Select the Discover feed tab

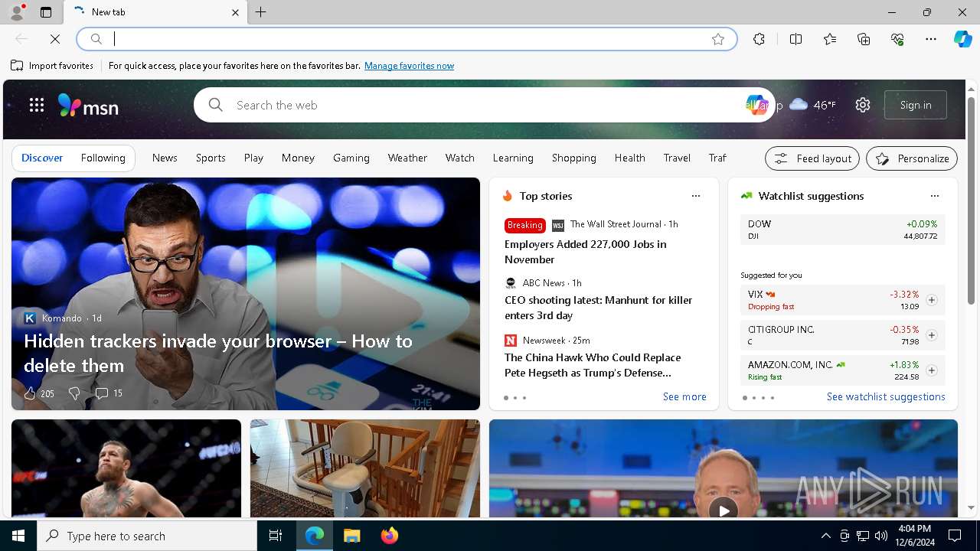click(x=42, y=158)
